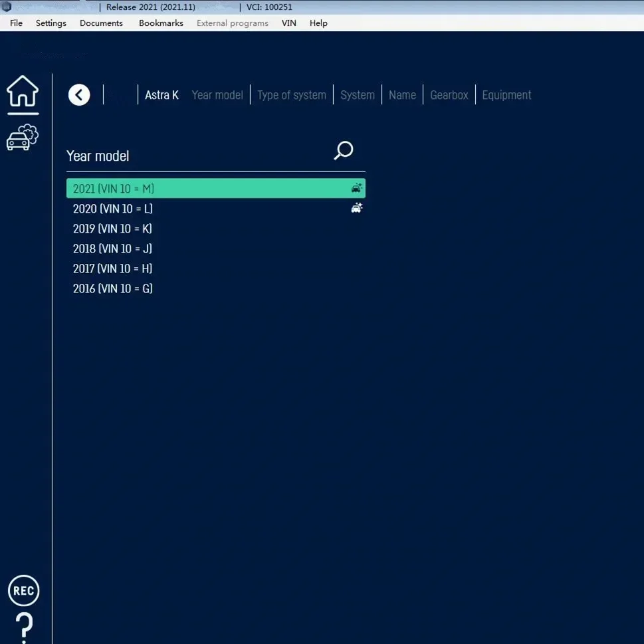Choose 2018 (VIN 10 = J)
This screenshot has width=644, height=644.
(215, 249)
